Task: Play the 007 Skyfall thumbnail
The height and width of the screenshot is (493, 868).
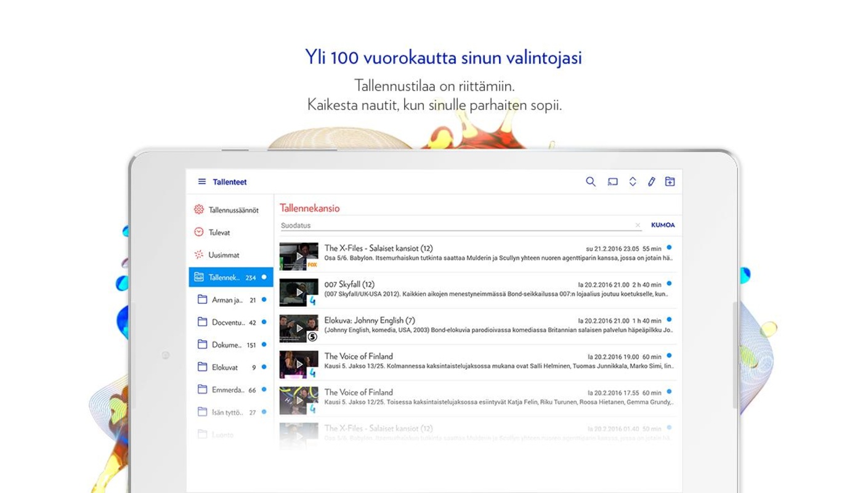Action: [299, 292]
